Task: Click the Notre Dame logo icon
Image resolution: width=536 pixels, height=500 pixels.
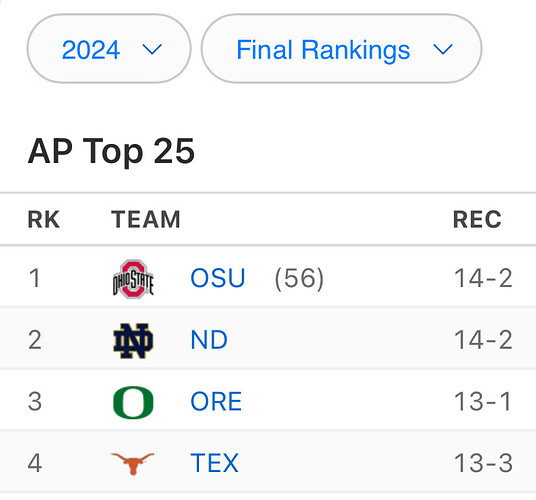Action: click(x=133, y=341)
